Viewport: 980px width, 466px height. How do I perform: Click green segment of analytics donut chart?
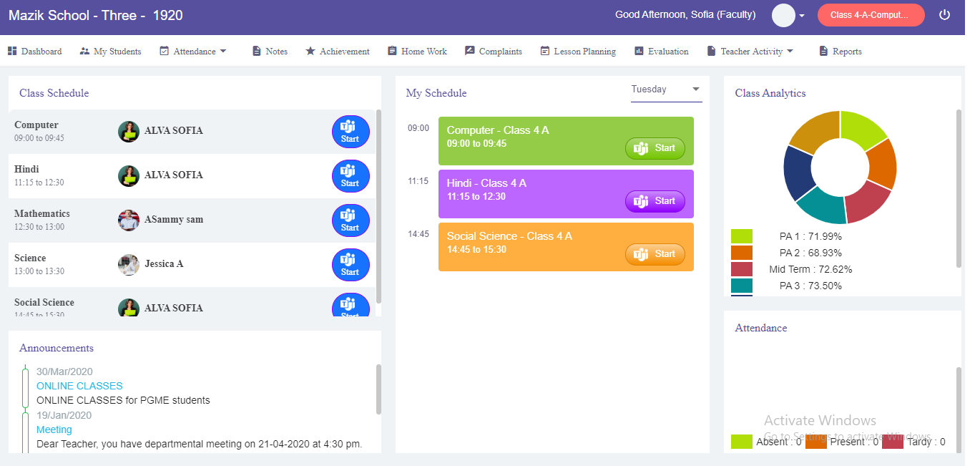tap(861, 130)
